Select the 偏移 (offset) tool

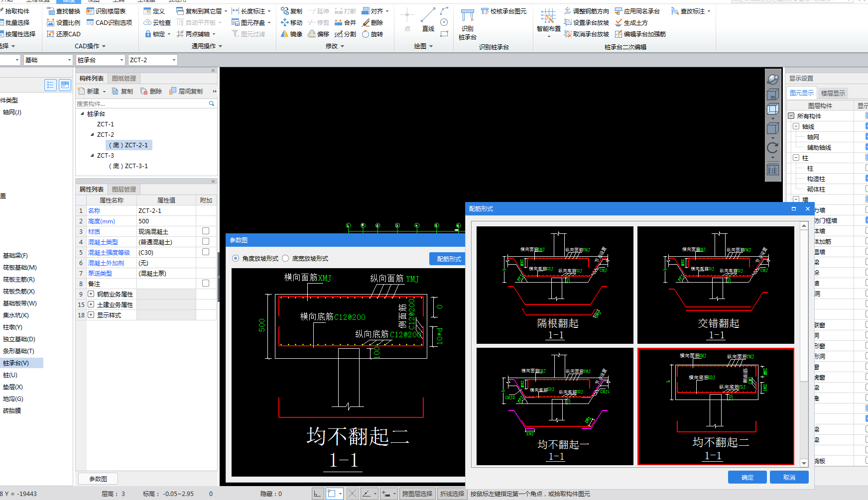click(x=319, y=34)
